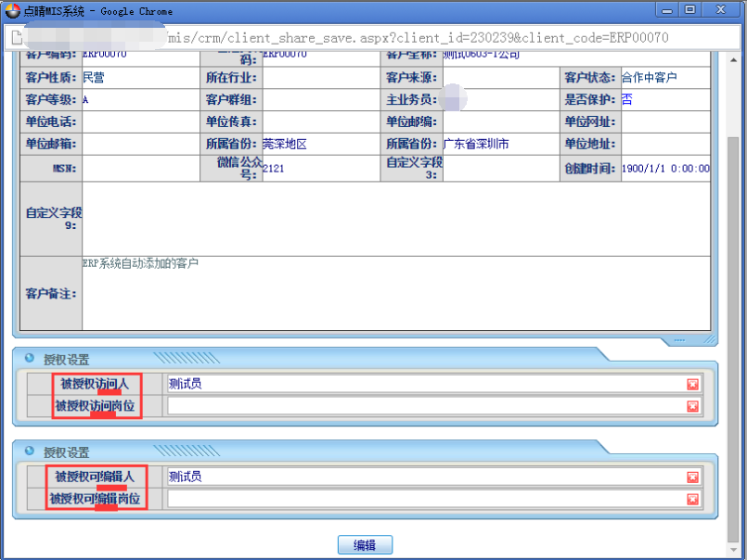Focus the empty 被授权访问岗位 input field
Image resolution: width=747 pixels, height=560 pixels.
coord(422,406)
